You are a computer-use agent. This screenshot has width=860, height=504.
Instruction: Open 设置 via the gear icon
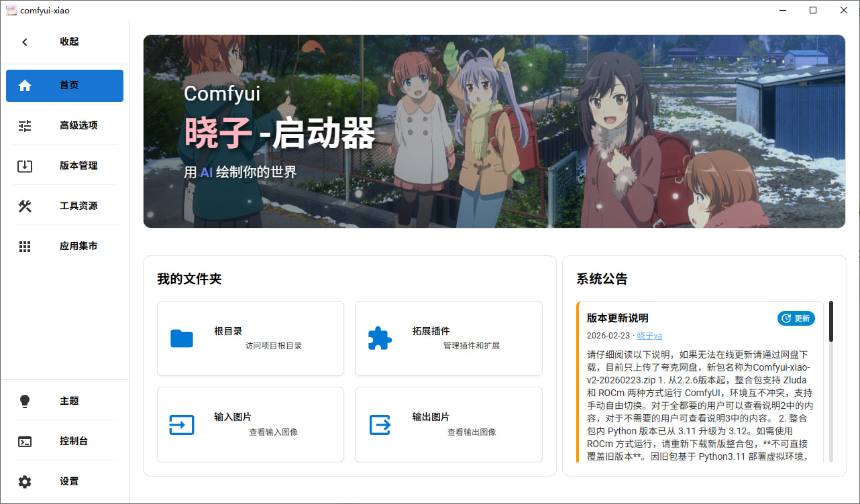pyautogui.click(x=25, y=481)
